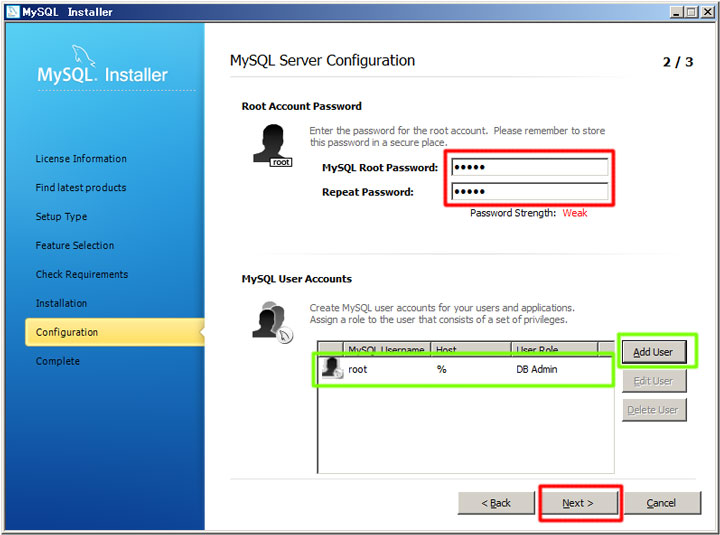Click the root user row avatar icon

pyautogui.click(x=332, y=368)
